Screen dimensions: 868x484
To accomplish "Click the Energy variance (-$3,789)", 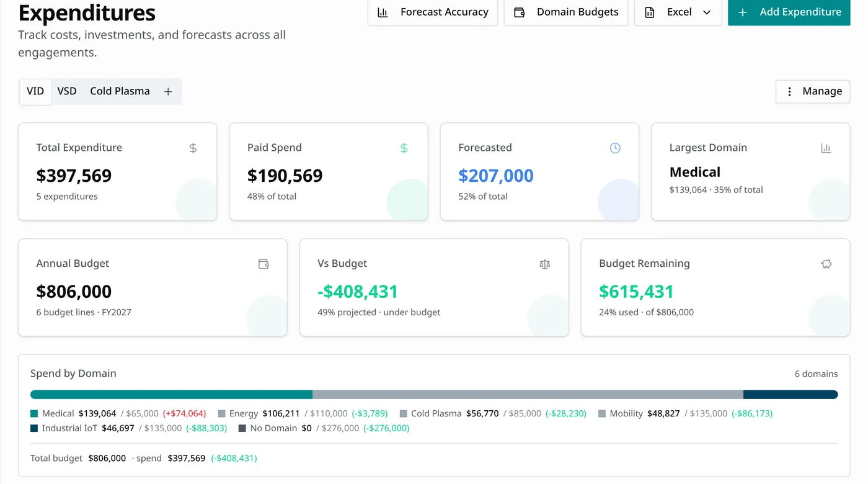I will click(370, 414).
